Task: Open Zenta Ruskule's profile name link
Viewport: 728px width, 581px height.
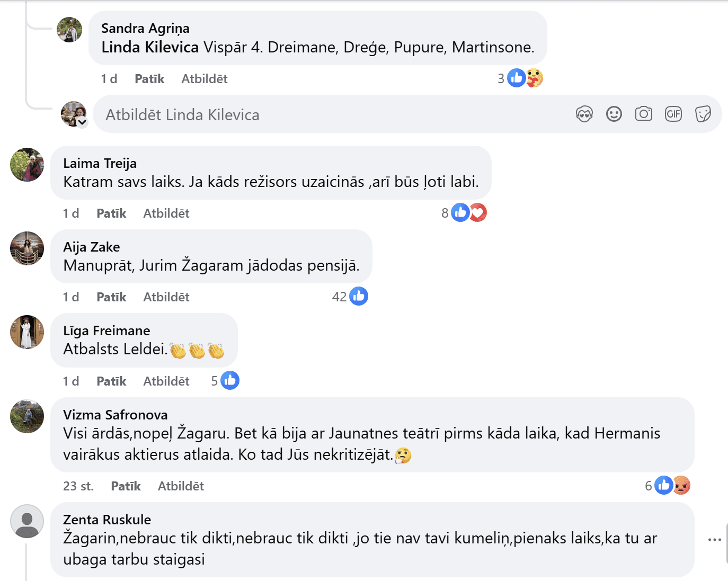Action: pyautogui.click(x=107, y=520)
